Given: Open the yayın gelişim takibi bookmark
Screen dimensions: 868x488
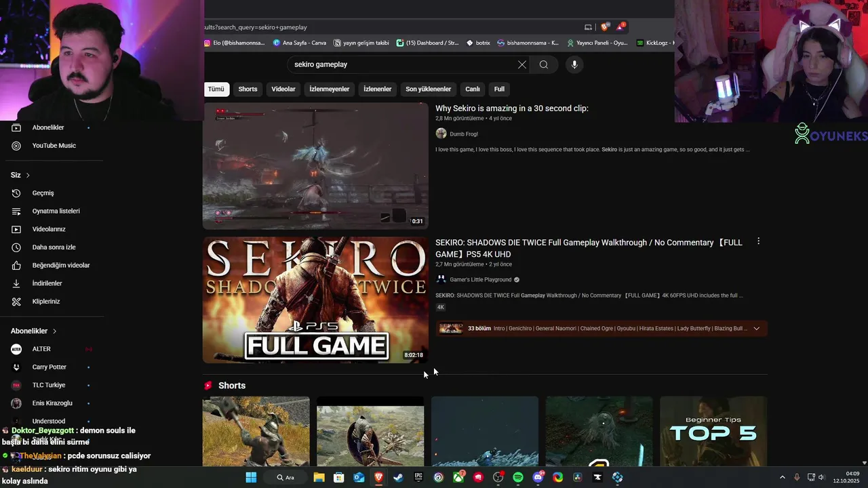Looking at the screenshot, I should [362, 43].
